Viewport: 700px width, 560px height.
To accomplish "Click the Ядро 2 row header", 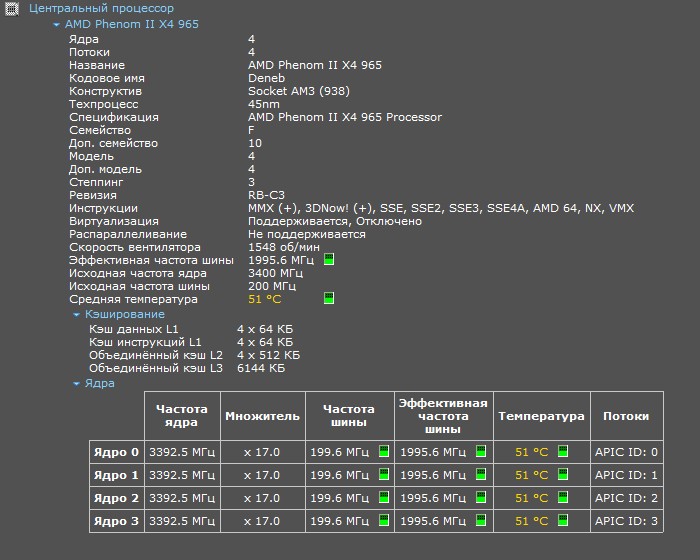I will pos(116,498).
